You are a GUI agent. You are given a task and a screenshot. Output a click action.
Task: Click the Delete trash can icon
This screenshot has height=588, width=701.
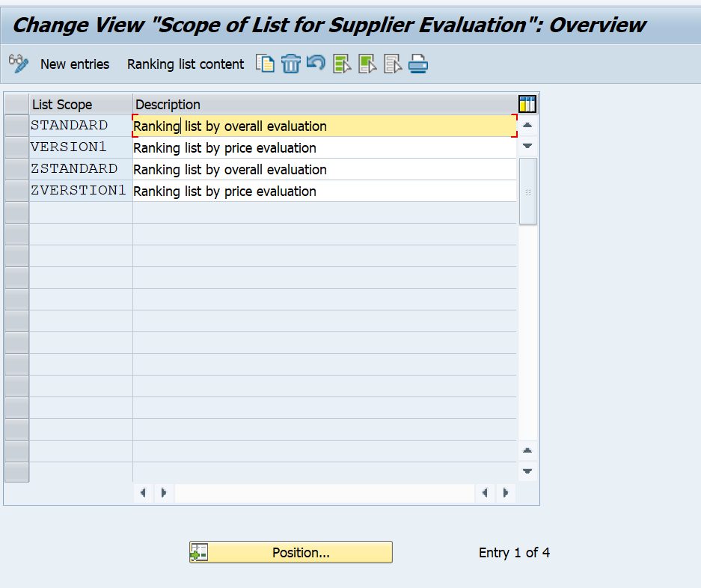[290, 64]
